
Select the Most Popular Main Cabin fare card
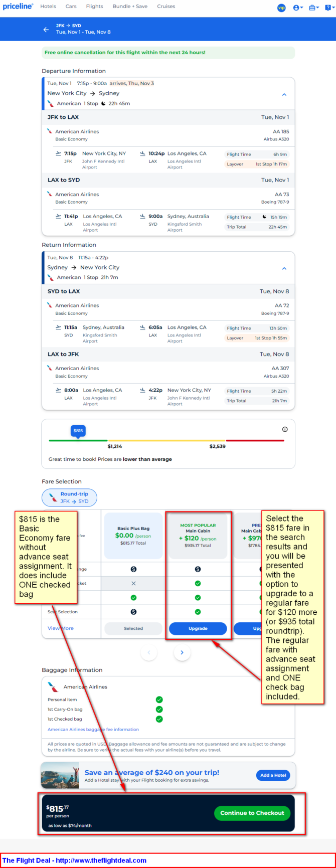pos(198,536)
